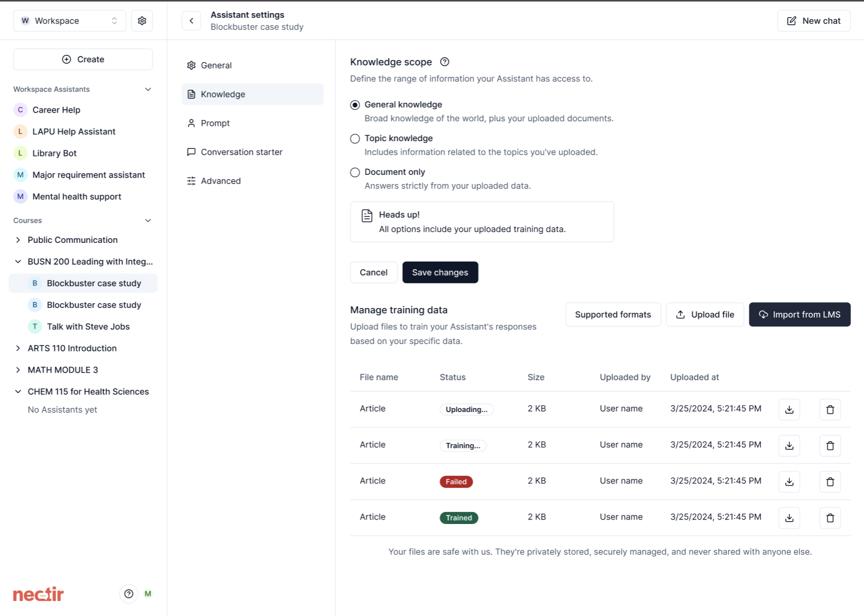Download the Article file with Trained status

[789, 518]
